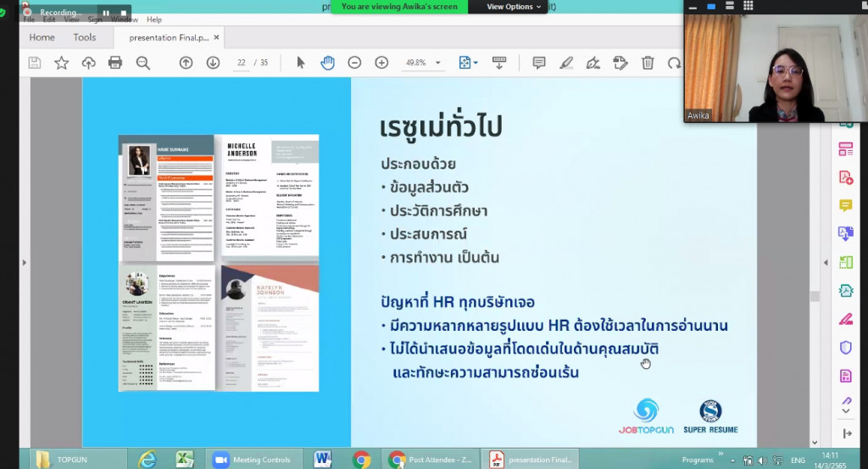Click the page number field
868x469 pixels.
tap(242, 63)
